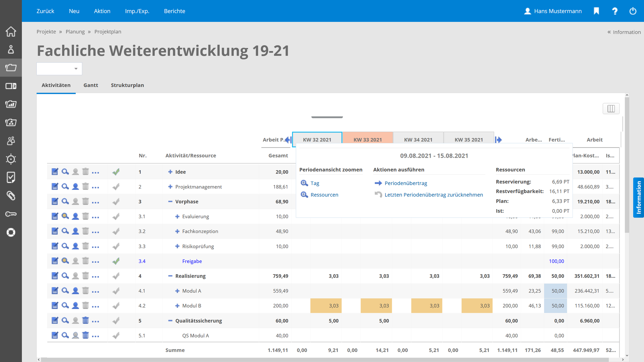The height and width of the screenshot is (362, 644).
Task: Click the help question mark icon
Action: 615,11
